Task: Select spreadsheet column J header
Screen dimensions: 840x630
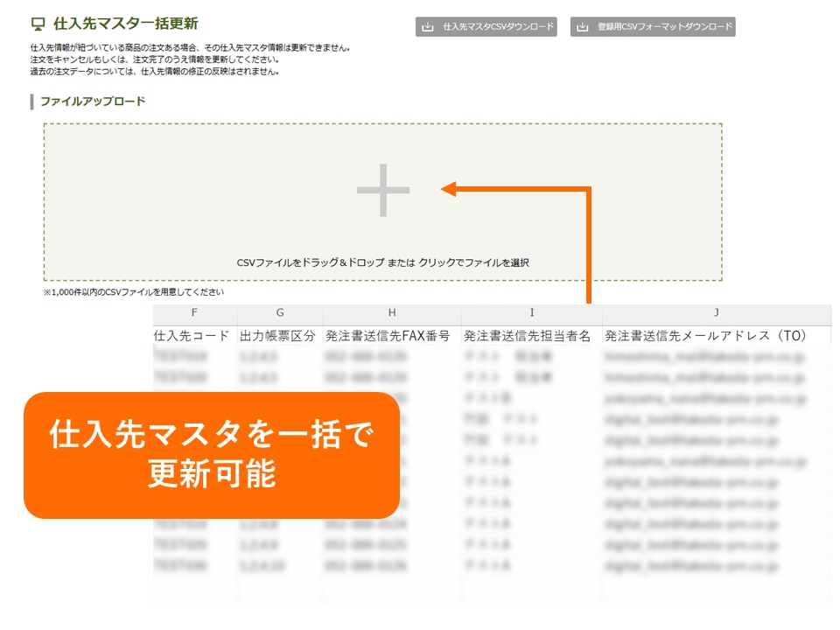Action: pyautogui.click(x=716, y=313)
